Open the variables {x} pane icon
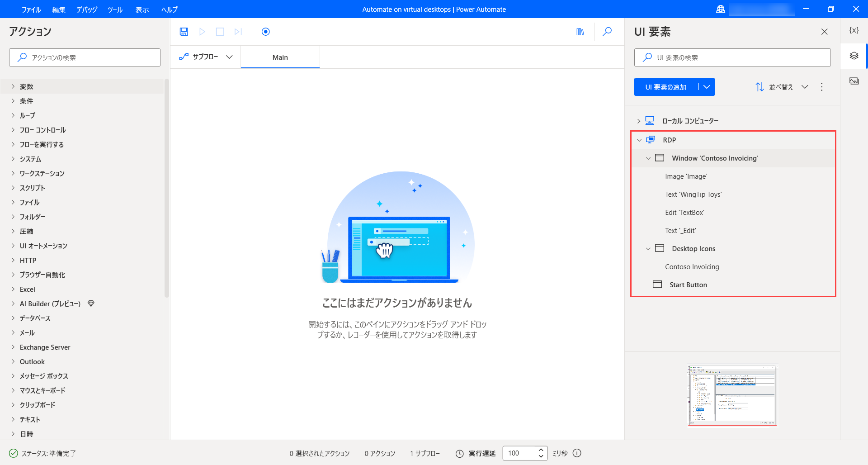Viewport: 868px width, 465px height. pyautogui.click(x=854, y=30)
